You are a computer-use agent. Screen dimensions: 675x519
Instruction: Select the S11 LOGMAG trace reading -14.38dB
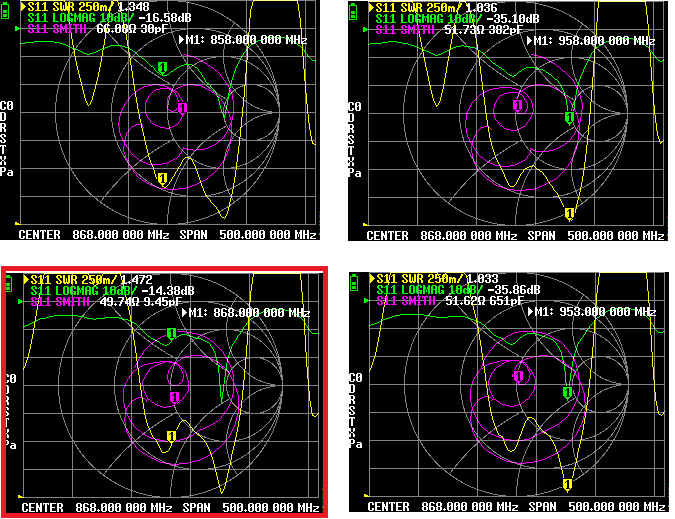(x=112, y=291)
